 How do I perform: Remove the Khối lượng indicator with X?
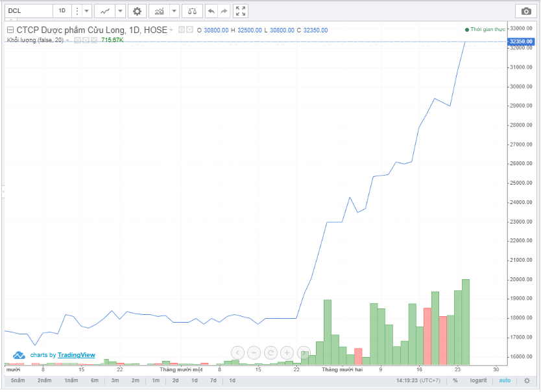pyautogui.click(x=94, y=40)
